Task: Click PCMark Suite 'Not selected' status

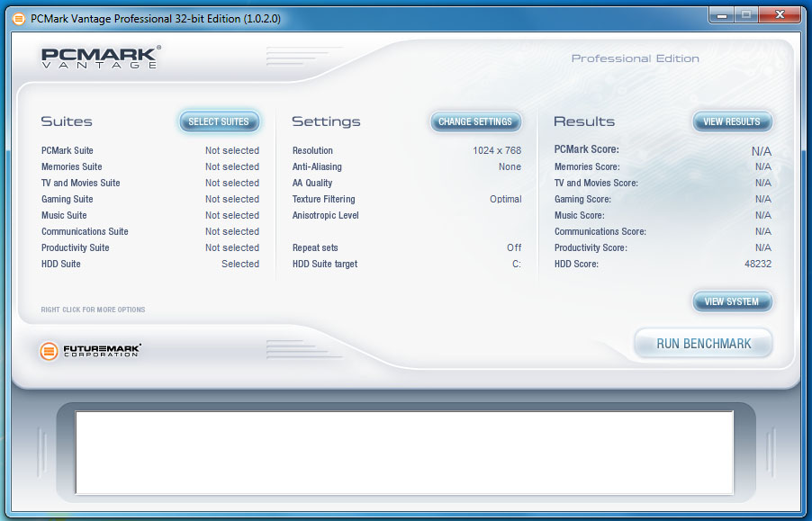Action: (232, 150)
